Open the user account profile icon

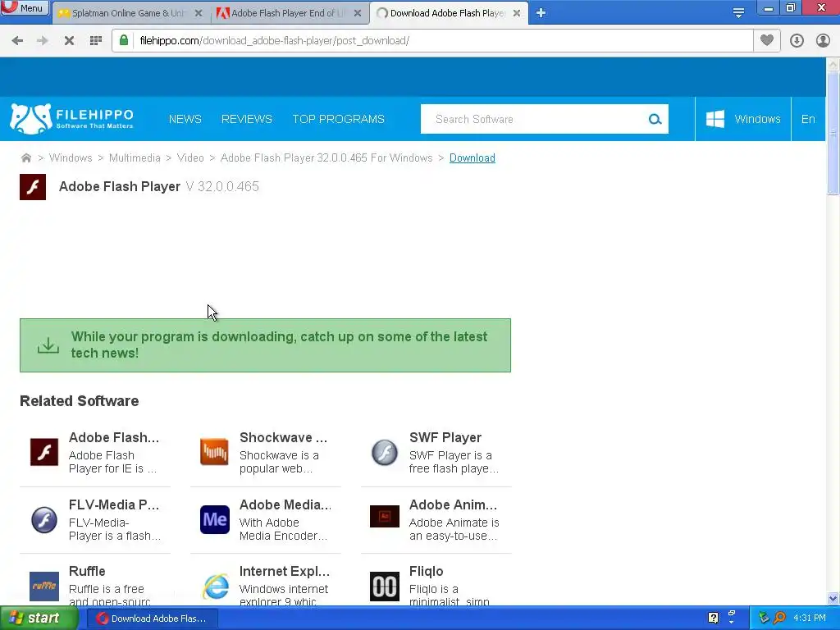(823, 41)
